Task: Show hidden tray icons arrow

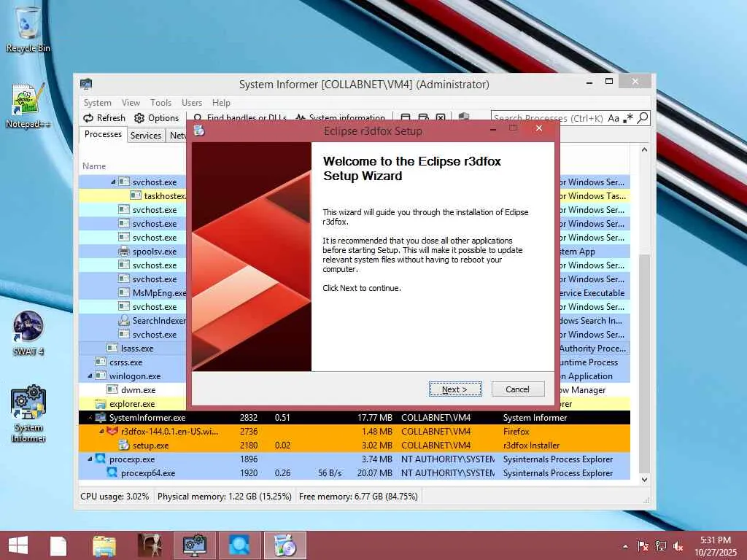Action: pyautogui.click(x=625, y=547)
